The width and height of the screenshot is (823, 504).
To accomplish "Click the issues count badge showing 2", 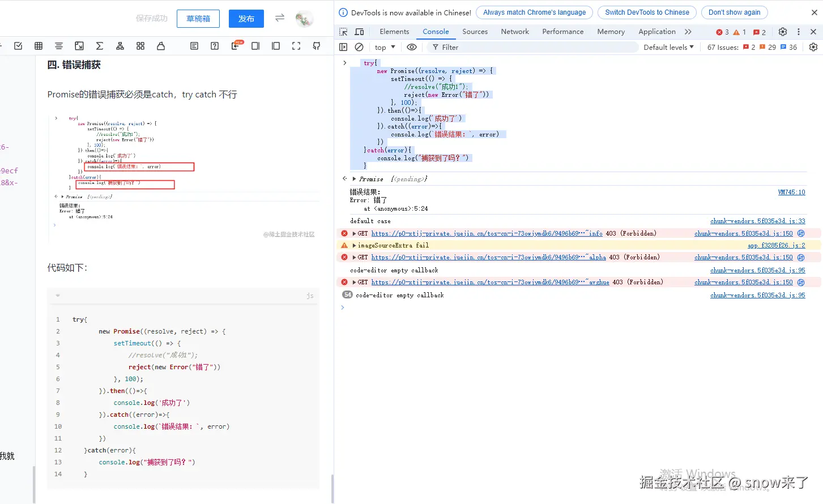I will (x=760, y=32).
